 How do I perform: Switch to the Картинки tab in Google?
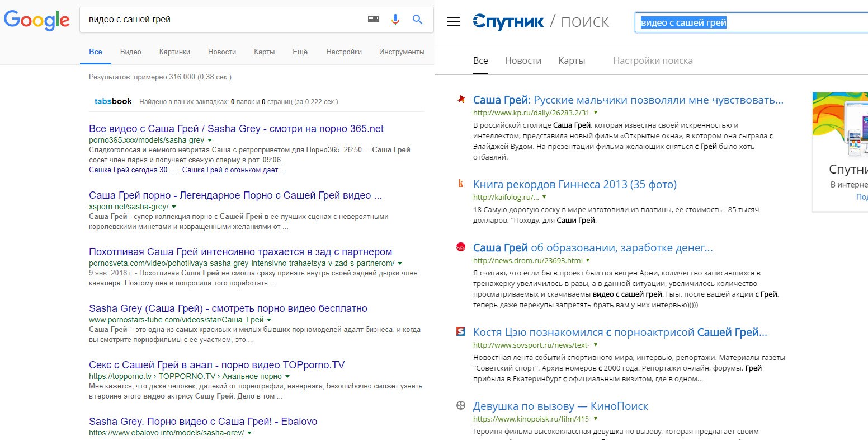[174, 52]
